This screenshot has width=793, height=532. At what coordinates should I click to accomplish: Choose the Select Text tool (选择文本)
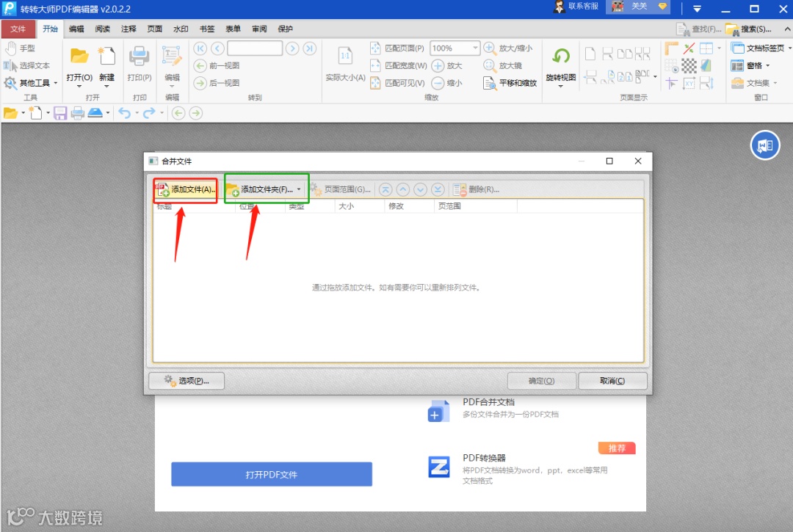(27, 66)
